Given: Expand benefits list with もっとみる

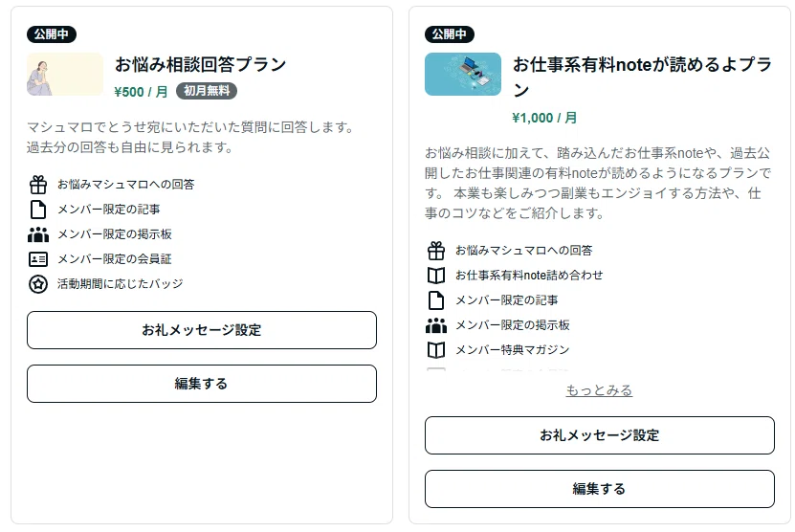Looking at the screenshot, I should (x=599, y=390).
